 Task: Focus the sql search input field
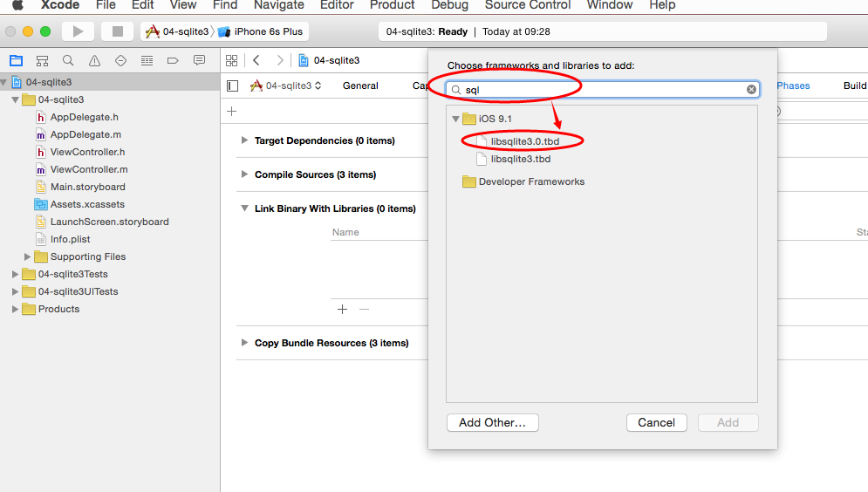click(604, 90)
